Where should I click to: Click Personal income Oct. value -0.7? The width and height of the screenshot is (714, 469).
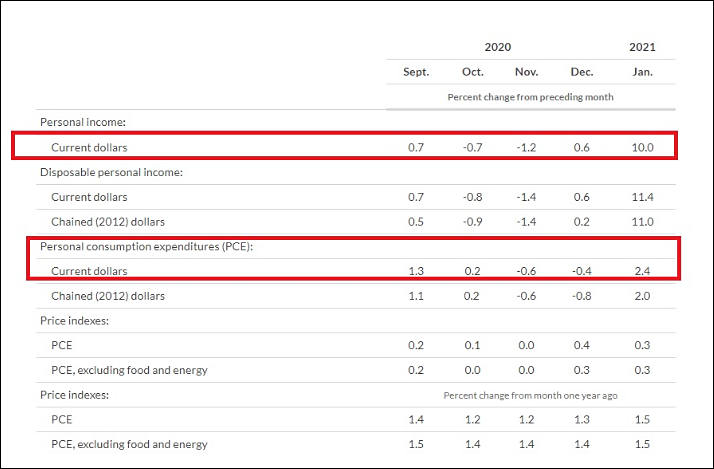[472, 148]
